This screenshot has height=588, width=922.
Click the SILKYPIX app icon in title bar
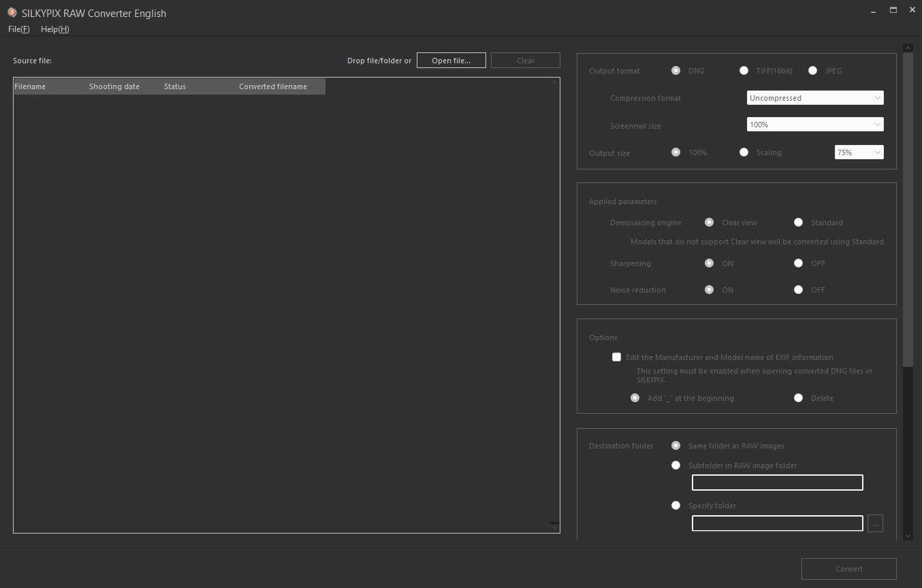point(12,12)
